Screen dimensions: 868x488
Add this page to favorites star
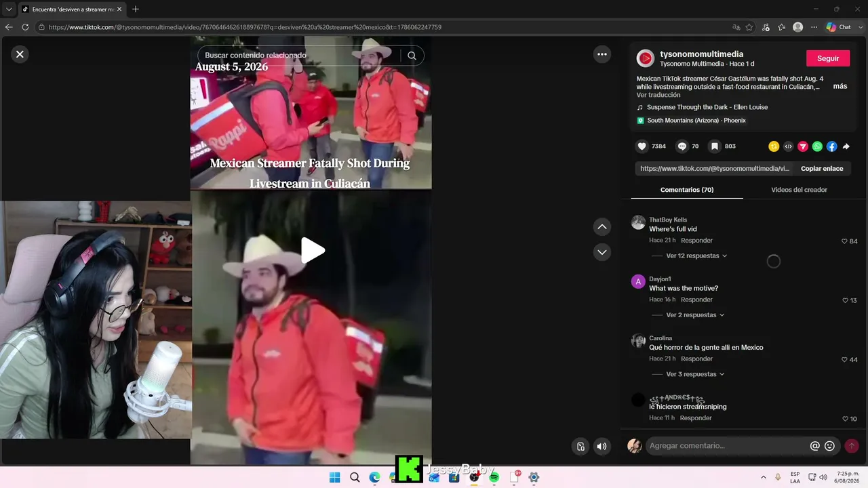point(749,27)
